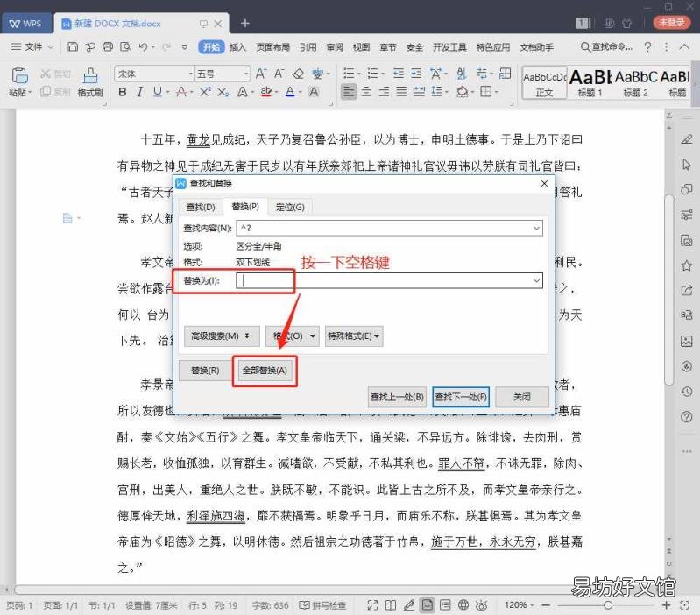
Task: Switch to the 页面布局 ribbon tab
Action: coord(272,46)
